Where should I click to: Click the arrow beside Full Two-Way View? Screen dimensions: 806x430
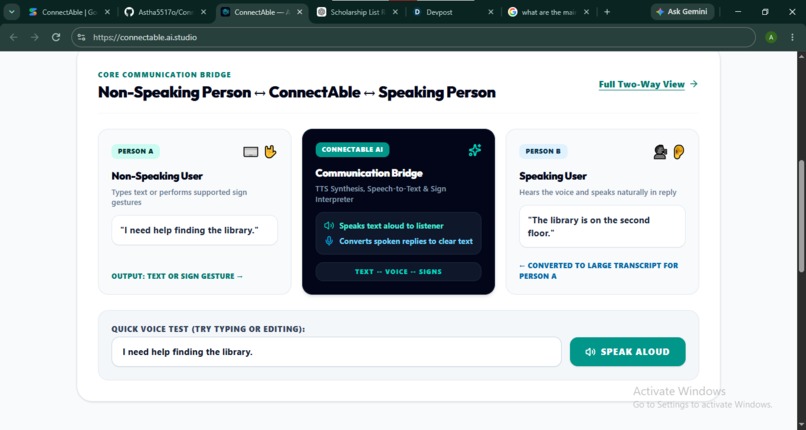point(693,84)
